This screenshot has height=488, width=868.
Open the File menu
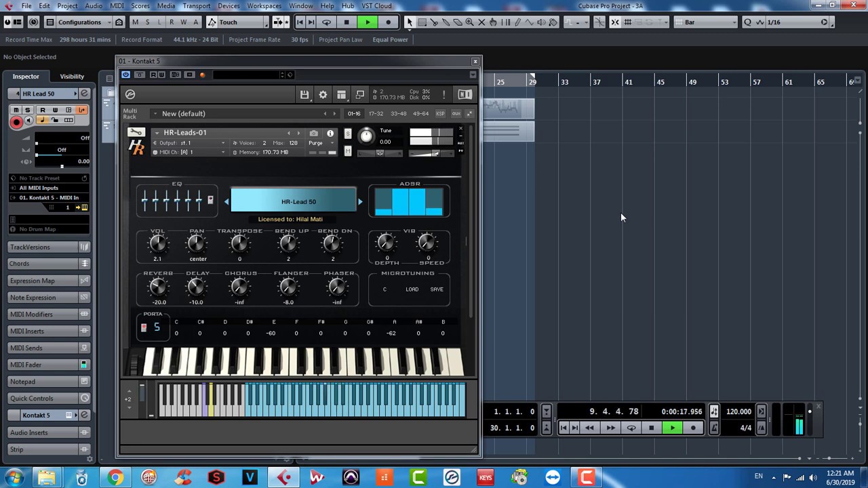pyautogui.click(x=26, y=5)
